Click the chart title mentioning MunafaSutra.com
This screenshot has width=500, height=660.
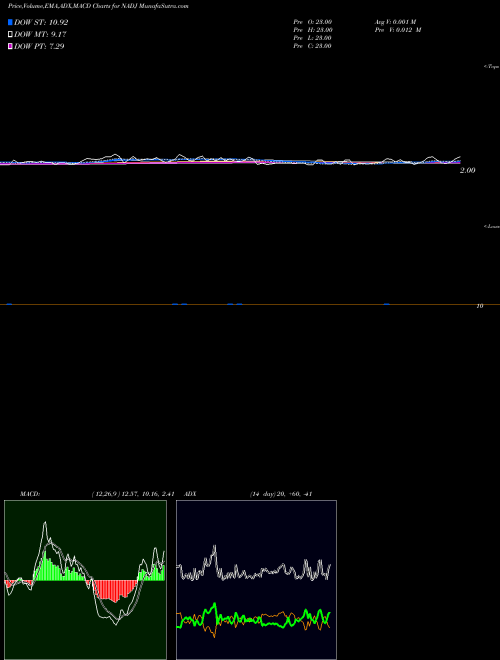point(98,6)
